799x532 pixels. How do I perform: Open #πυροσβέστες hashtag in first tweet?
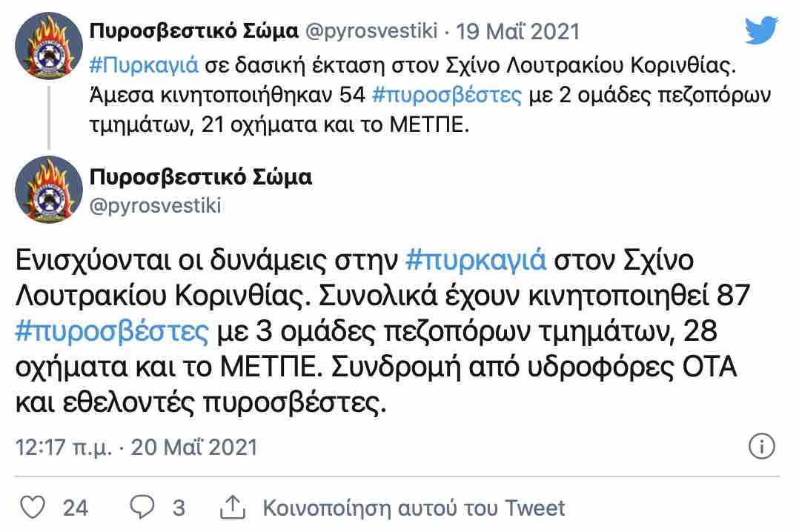tap(447, 96)
